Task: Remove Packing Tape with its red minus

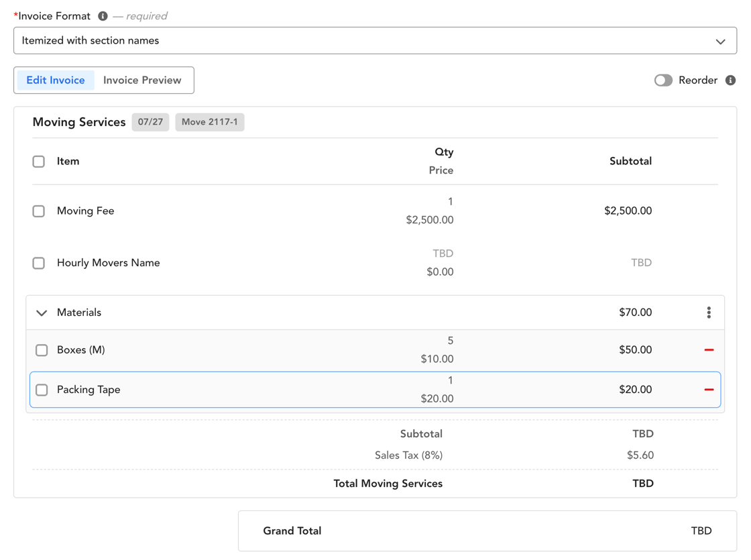Action: click(709, 390)
